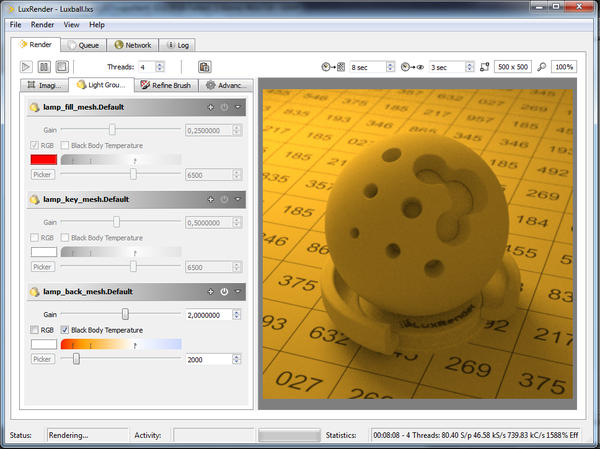This screenshot has height=449, width=600.
Task: Select the top-level Render tab
Action: coord(36,44)
